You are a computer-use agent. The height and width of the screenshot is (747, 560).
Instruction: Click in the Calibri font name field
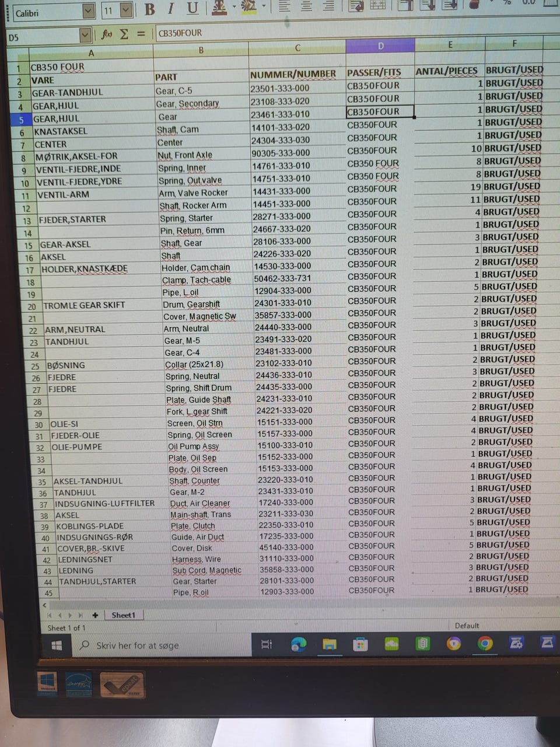click(48, 12)
